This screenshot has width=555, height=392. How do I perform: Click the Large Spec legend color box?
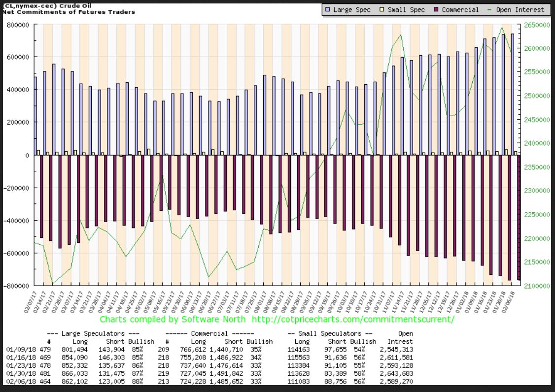[328, 10]
